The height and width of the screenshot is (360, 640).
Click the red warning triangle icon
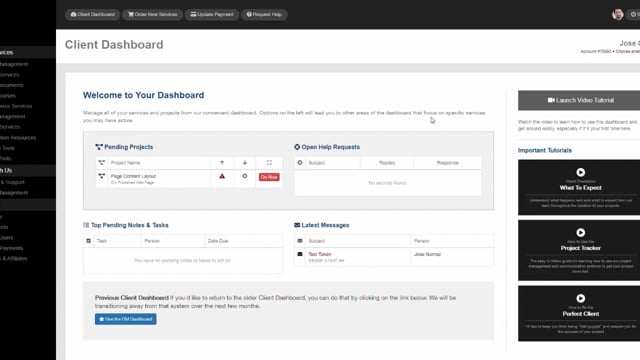pos(222,176)
